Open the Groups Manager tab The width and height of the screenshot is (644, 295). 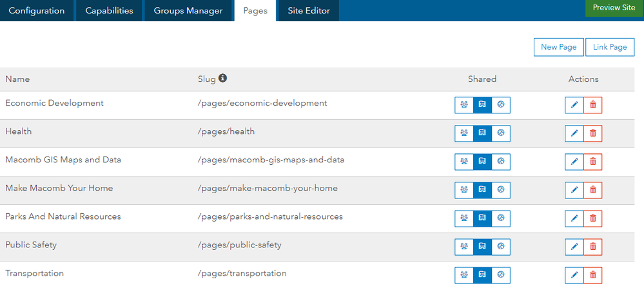(188, 11)
